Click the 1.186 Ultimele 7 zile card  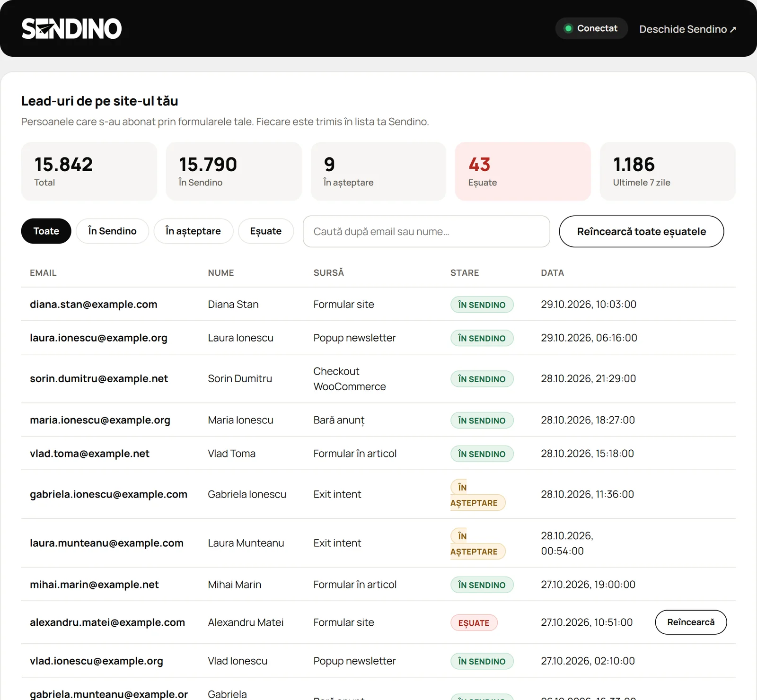click(x=668, y=171)
